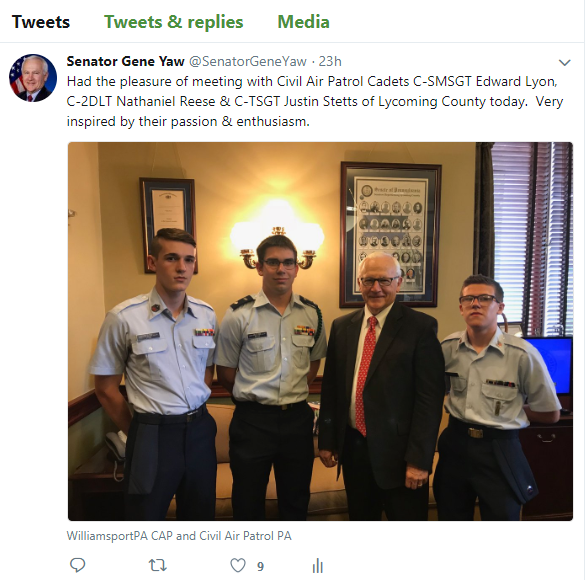Open tweet analytics bar chart icon
585x580 pixels.
pyautogui.click(x=317, y=565)
